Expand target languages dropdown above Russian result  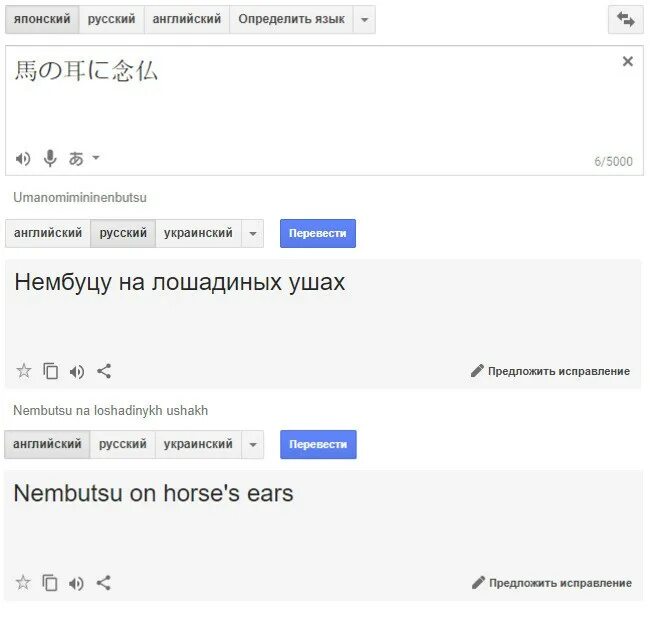tap(253, 233)
